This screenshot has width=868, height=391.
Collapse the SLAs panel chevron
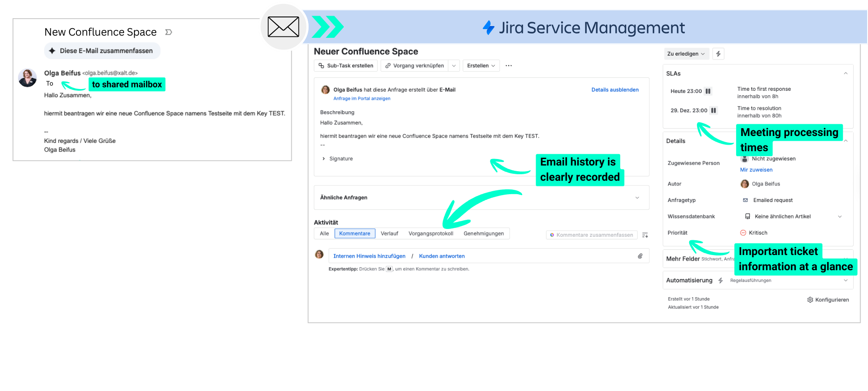click(x=845, y=73)
